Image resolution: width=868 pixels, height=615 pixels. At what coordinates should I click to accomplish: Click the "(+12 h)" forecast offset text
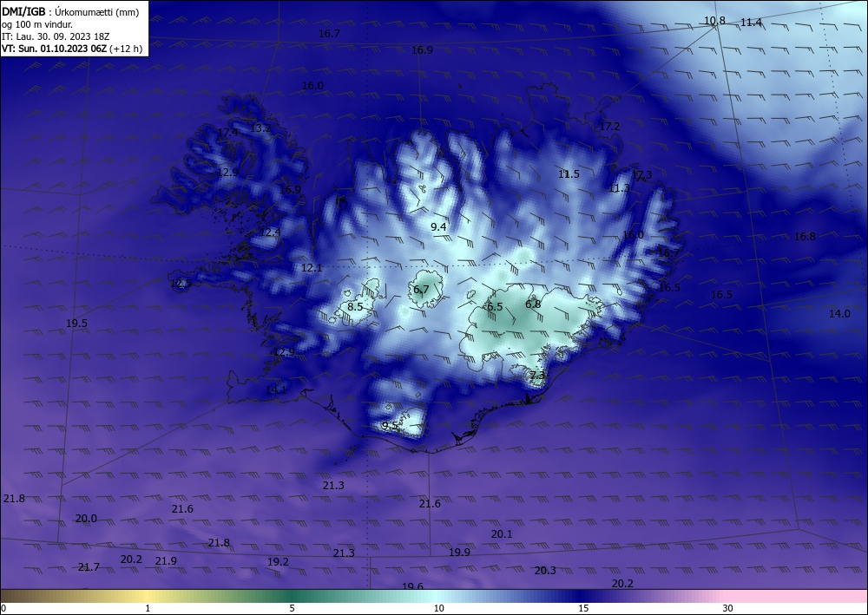pyautogui.click(x=126, y=49)
